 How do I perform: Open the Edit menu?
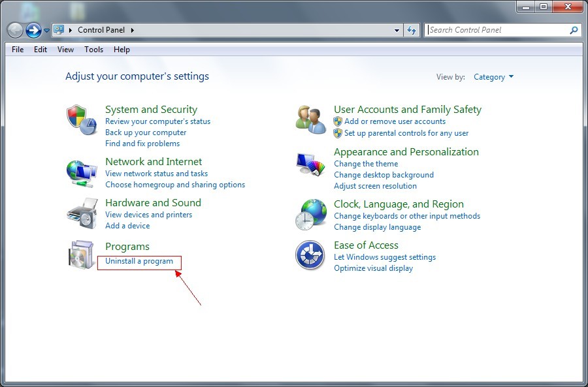click(x=41, y=50)
